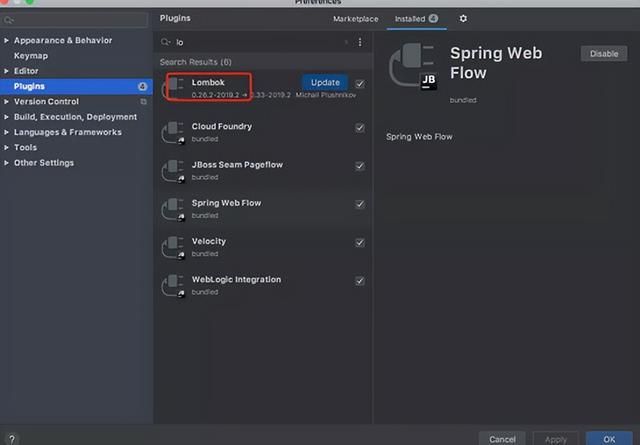The width and height of the screenshot is (640, 445).
Task: Select Keymap in the settings sidebar
Action: tap(30, 56)
